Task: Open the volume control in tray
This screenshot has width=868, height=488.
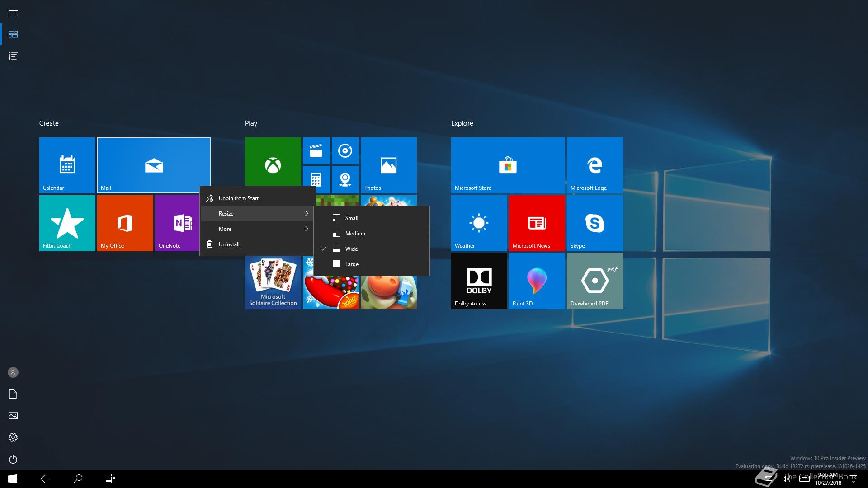Action: [x=787, y=479]
